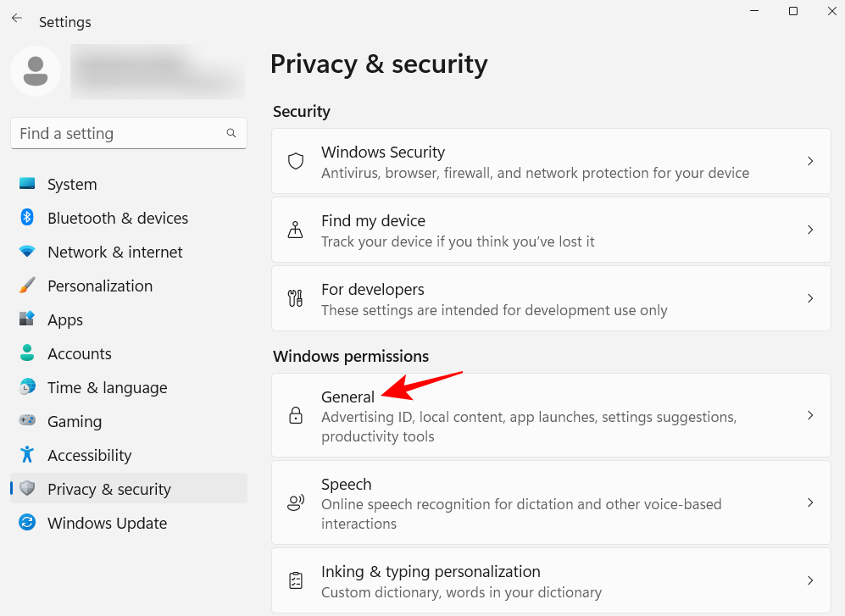Open Windows Update section
Viewport: 845px width, 616px height.
pos(107,523)
